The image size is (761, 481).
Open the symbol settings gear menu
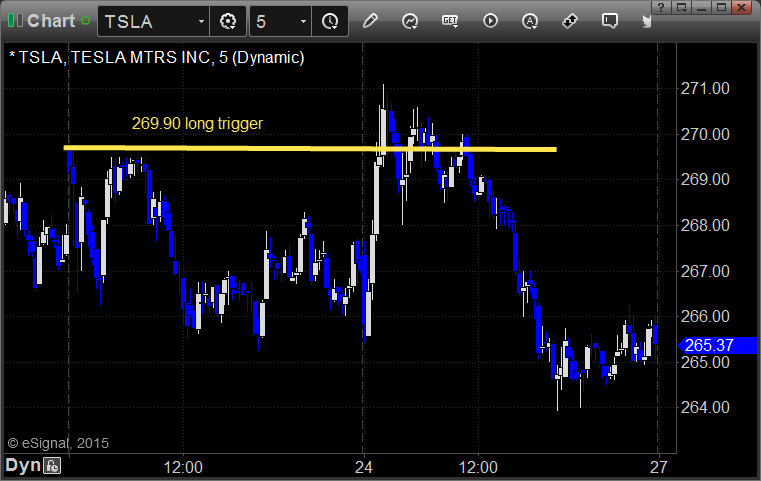(228, 21)
